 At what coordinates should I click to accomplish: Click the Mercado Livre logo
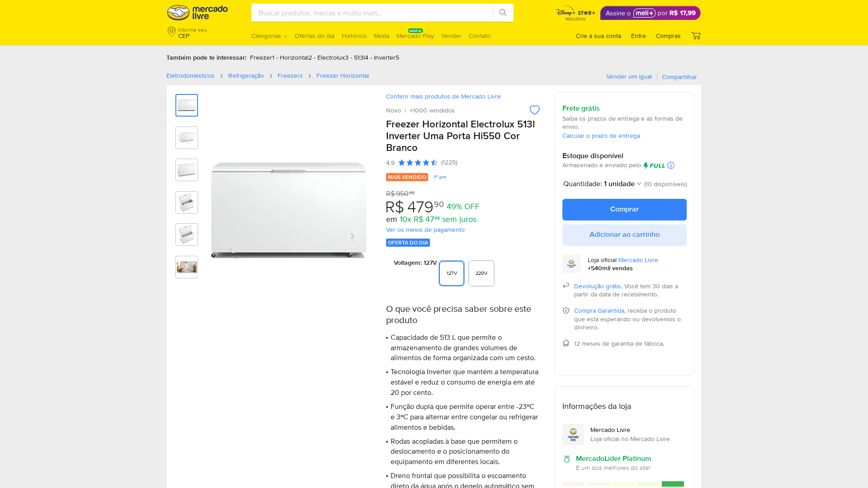(x=198, y=13)
